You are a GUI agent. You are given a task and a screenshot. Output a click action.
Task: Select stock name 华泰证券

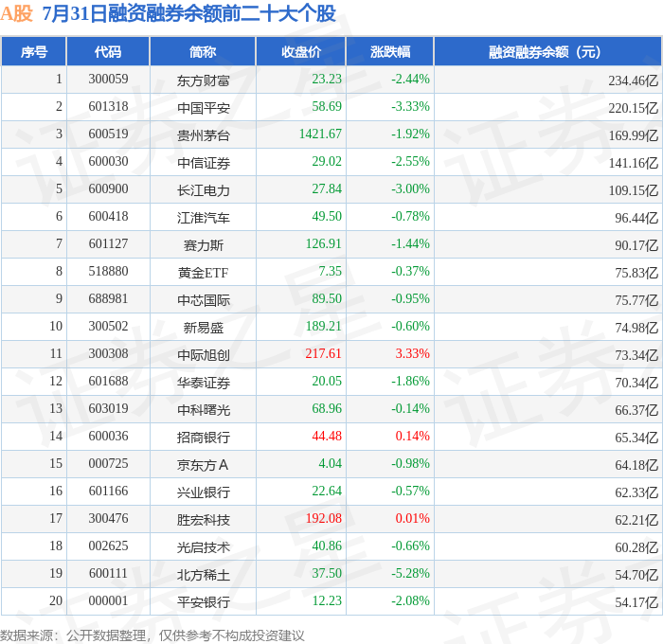pyautogui.click(x=204, y=383)
